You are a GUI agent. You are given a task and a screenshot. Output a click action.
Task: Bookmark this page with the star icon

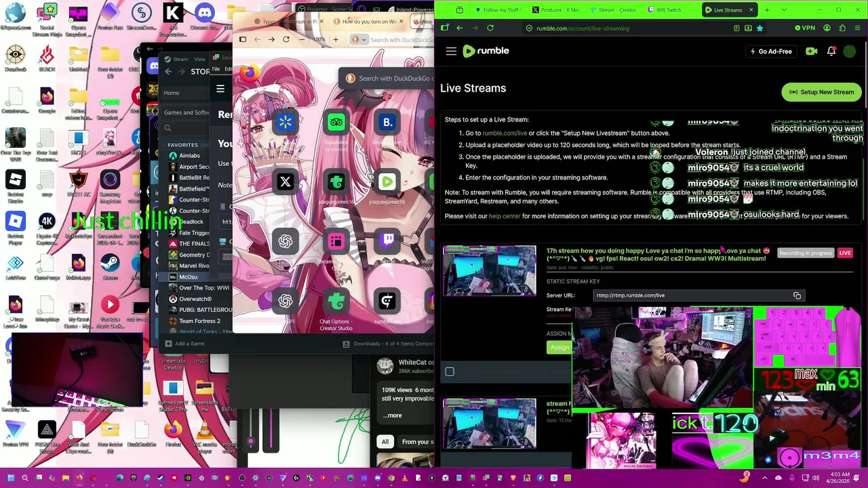tap(759, 28)
